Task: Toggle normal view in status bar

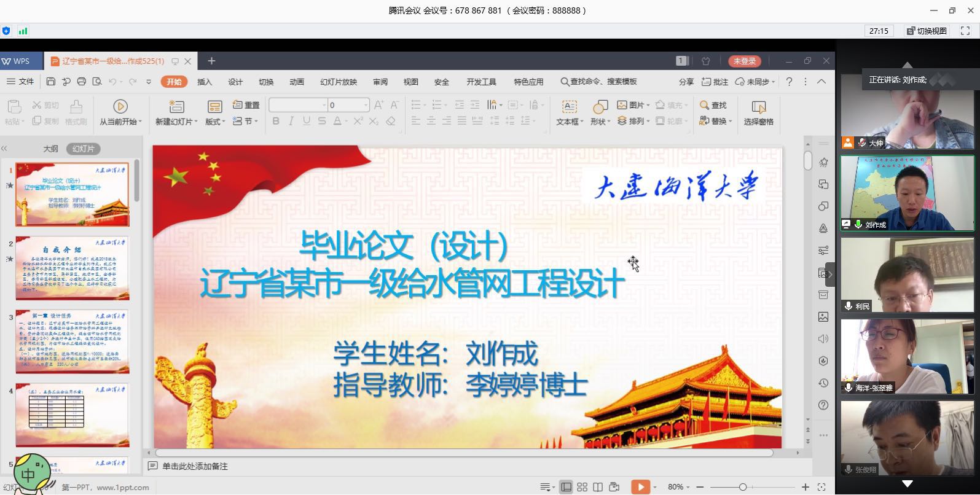Action: coord(566,487)
